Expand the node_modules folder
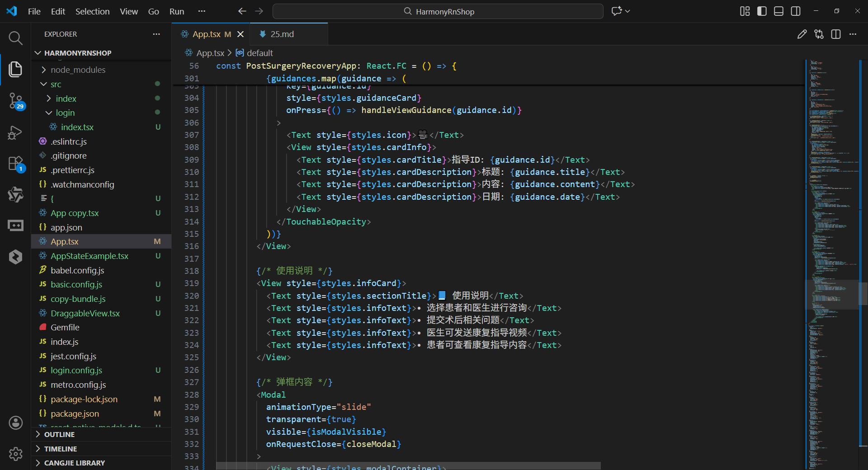The width and height of the screenshot is (868, 470). pyautogui.click(x=101, y=70)
